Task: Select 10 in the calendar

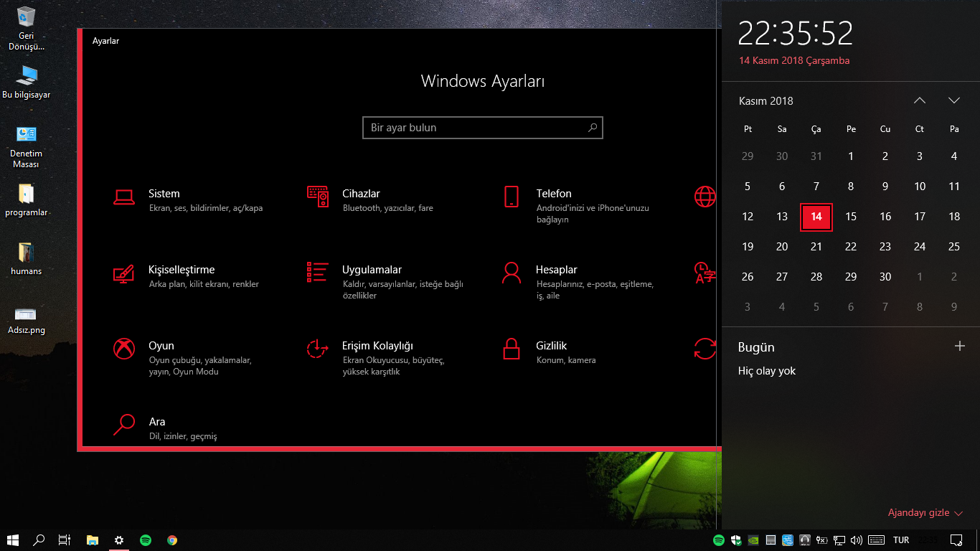Action: [x=920, y=187]
